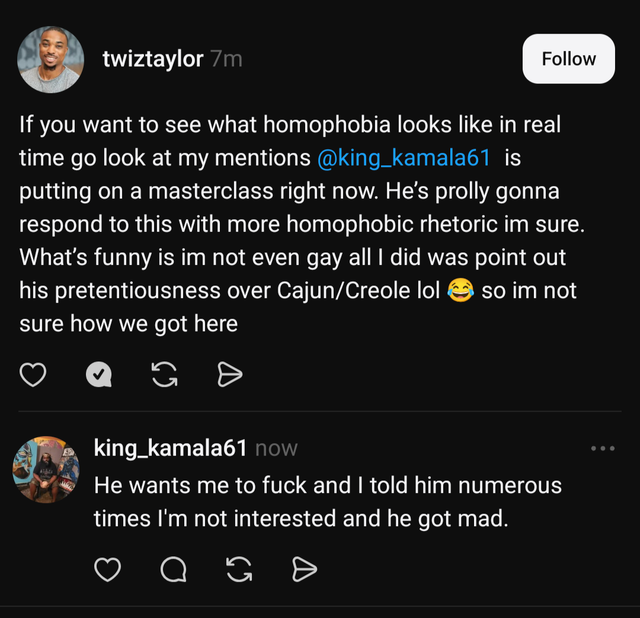Click the comment bubble on king_kamala61's reply
The width and height of the screenshot is (640, 618).
(173, 569)
